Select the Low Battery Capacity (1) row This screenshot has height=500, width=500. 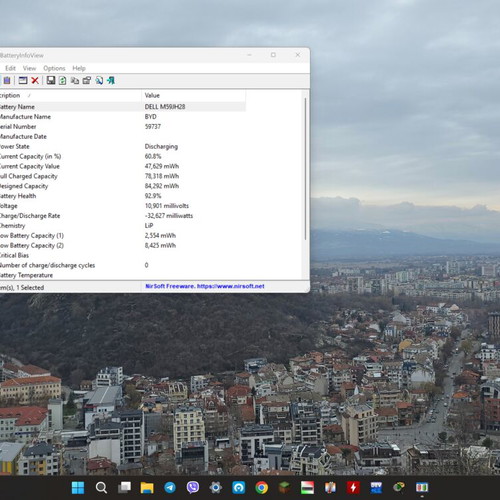click(123, 236)
